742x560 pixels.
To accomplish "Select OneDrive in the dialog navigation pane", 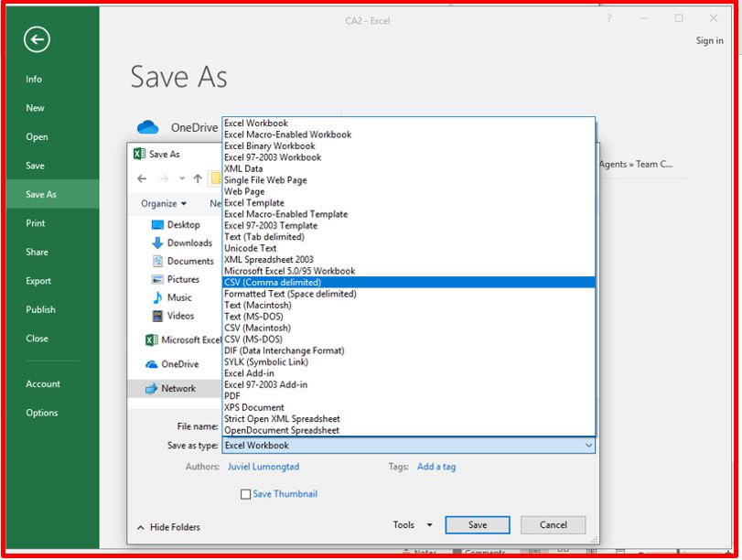I will click(172, 364).
